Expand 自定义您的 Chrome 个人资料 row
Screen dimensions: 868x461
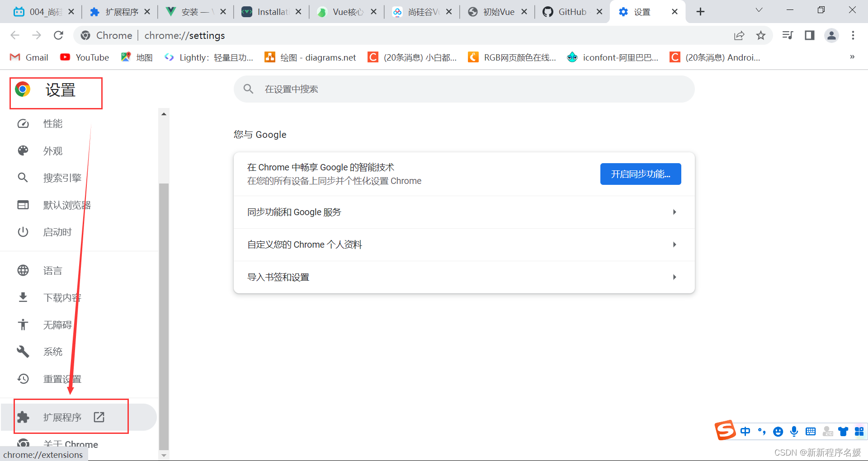464,245
